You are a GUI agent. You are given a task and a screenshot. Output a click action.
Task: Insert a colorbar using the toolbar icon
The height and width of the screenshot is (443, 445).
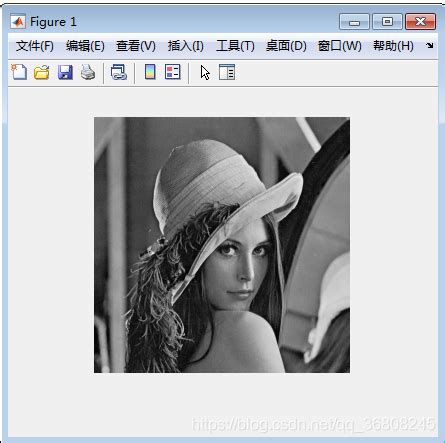click(x=150, y=72)
